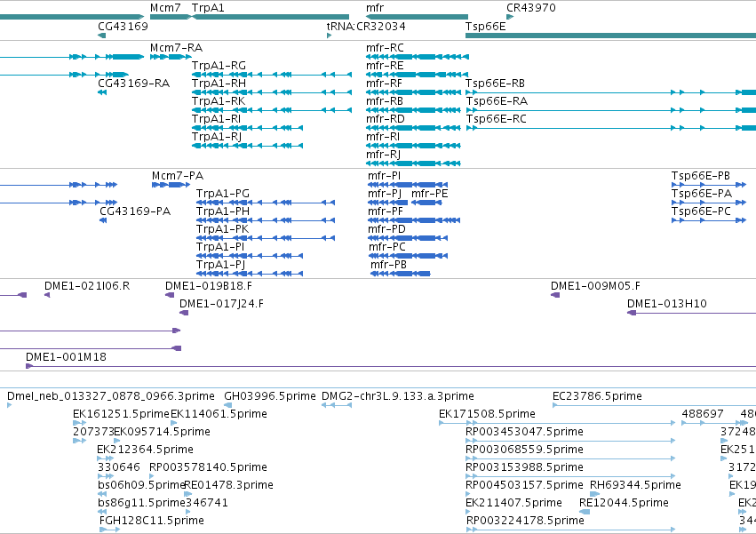Select the TrpA1-RH transcript label
756x534 pixels.
pos(219,84)
